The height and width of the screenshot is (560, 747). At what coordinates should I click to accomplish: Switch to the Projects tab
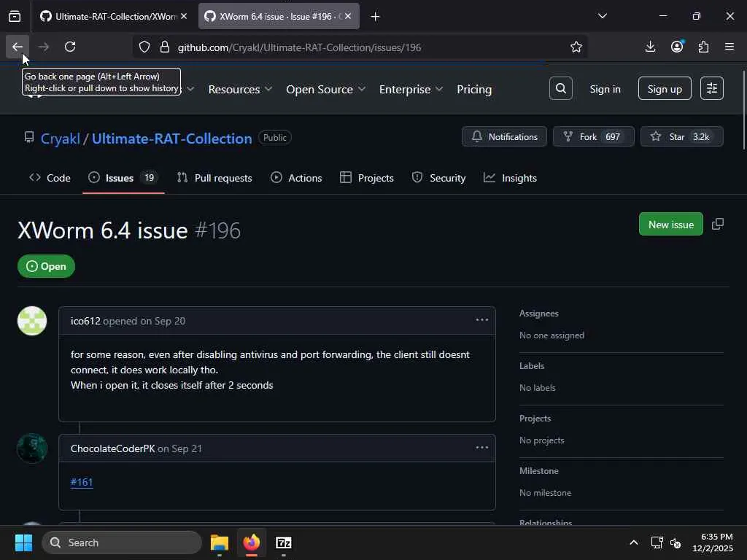(367, 178)
